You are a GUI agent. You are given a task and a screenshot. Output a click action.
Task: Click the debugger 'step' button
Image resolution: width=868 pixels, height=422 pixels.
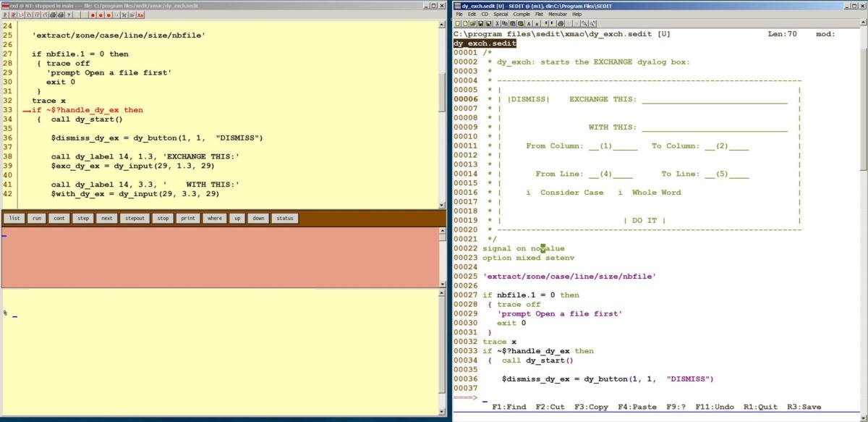[82, 218]
